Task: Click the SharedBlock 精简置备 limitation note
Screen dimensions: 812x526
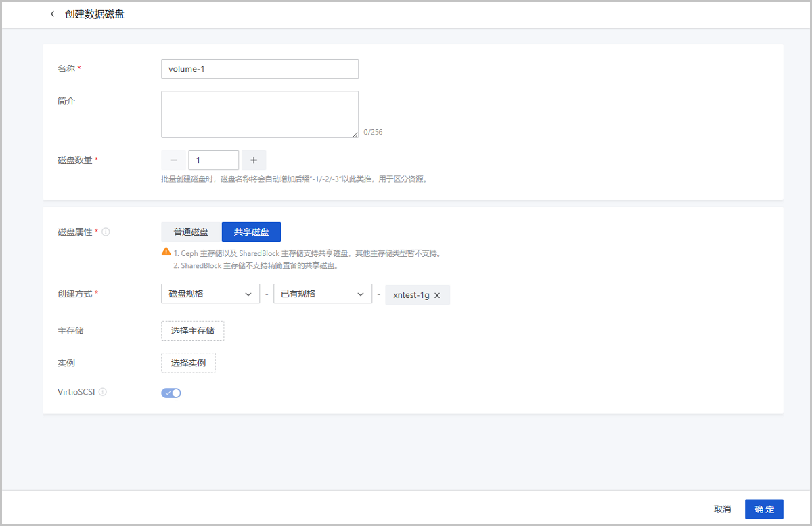Action: 256,265
